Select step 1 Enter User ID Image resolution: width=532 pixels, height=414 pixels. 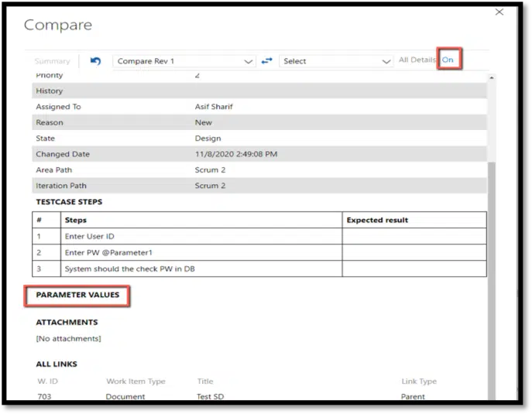[201, 236]
